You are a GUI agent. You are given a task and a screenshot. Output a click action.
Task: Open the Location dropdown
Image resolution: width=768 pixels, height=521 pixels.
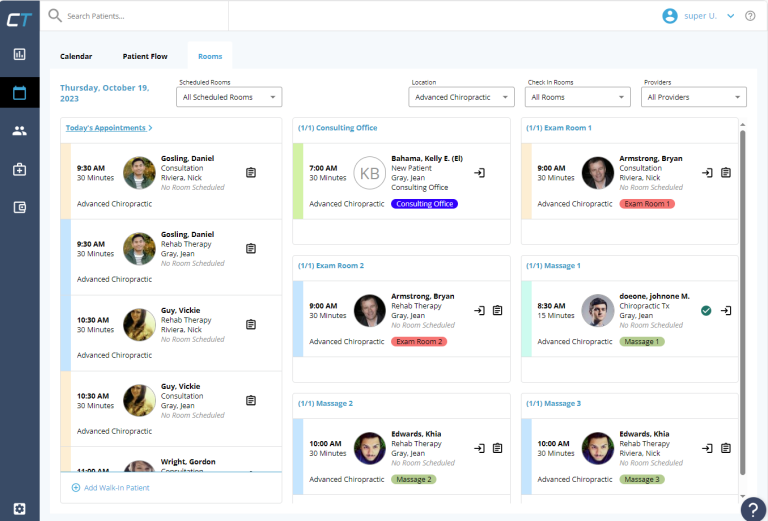click(x=461, y=97)
